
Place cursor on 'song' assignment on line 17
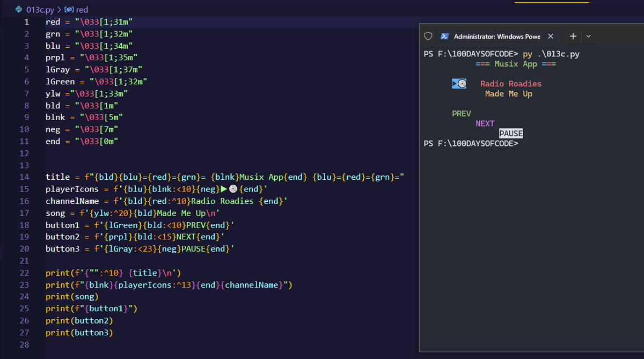click(55, 213)
